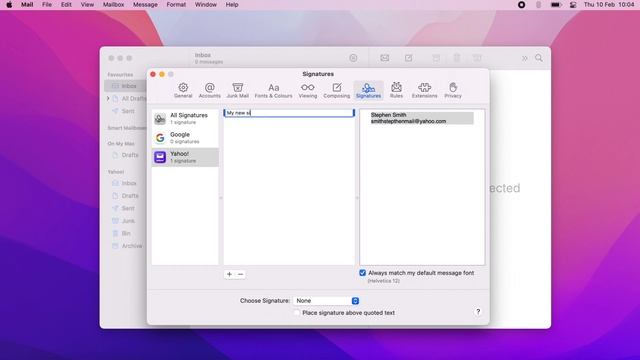Image resolution: width=640 pixels, height=360 pixels.
Task: Click the Get Mail envelope icon in Mail window
Action: (384, 58)
